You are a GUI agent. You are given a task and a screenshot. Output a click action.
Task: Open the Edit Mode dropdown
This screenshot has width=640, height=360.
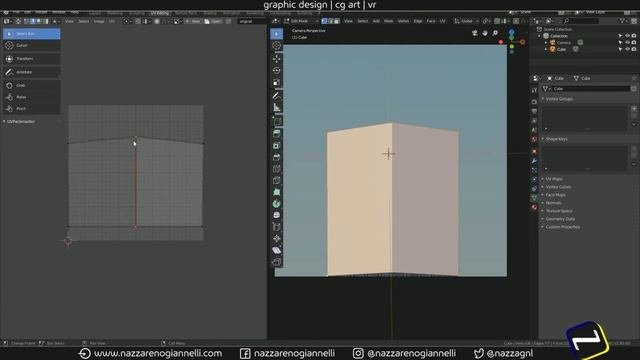click(x=301, y=21)
